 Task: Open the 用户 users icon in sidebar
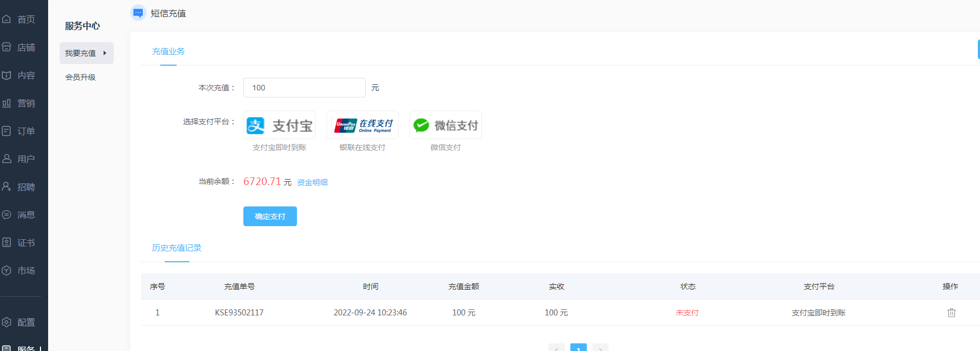click(x=7, y=159)
